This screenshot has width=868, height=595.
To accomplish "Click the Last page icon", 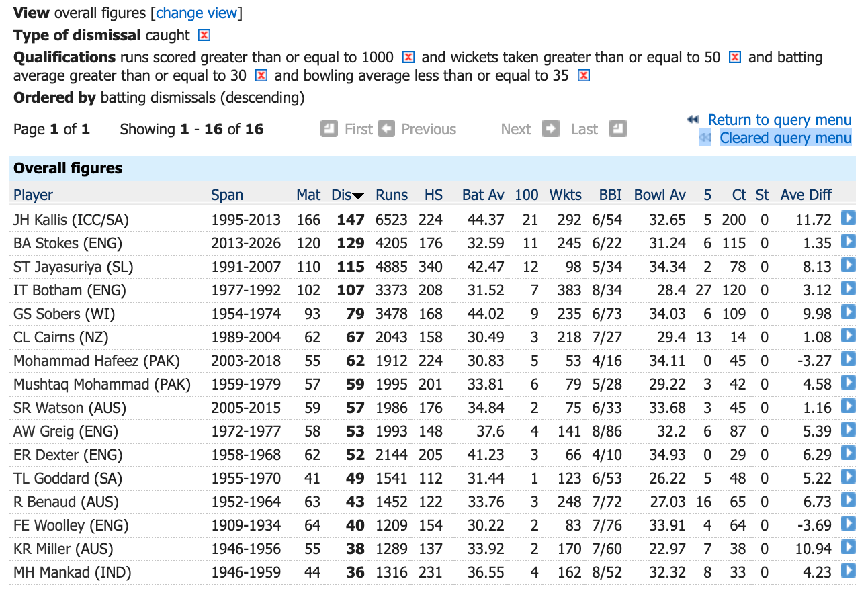I will click(618, 128).
